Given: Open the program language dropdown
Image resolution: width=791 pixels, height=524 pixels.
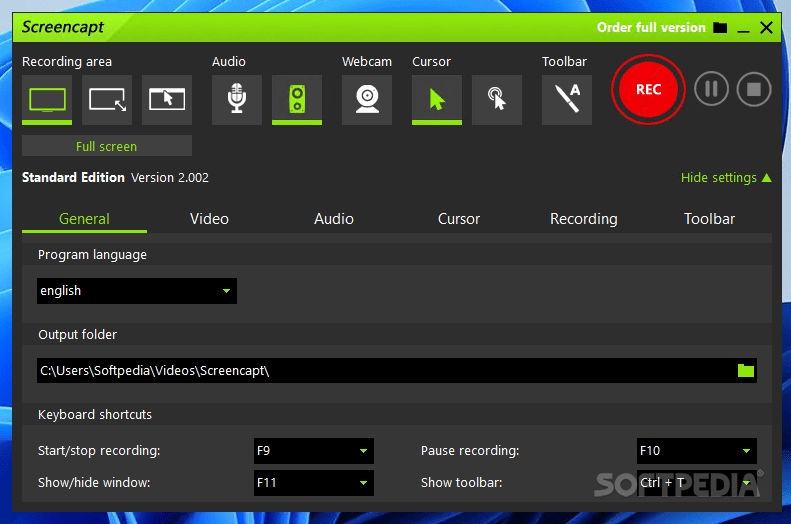Looking at the screenshot, I should click(x=137, y=291).
